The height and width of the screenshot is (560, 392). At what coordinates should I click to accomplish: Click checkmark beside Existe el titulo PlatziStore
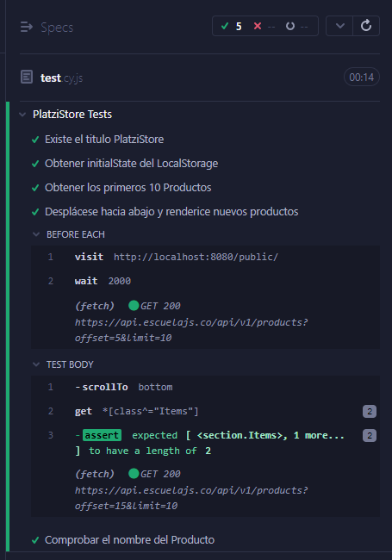35,140
